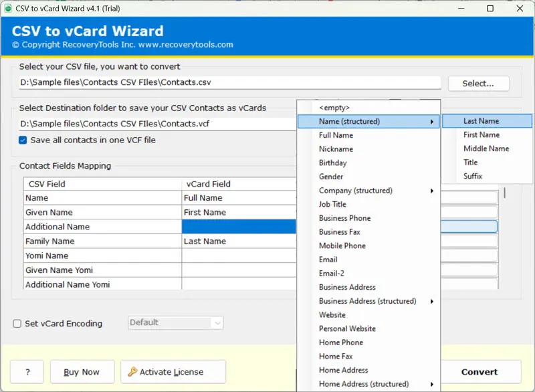Open the vCard Encoding Default dropdown

(x=175, y=323)
